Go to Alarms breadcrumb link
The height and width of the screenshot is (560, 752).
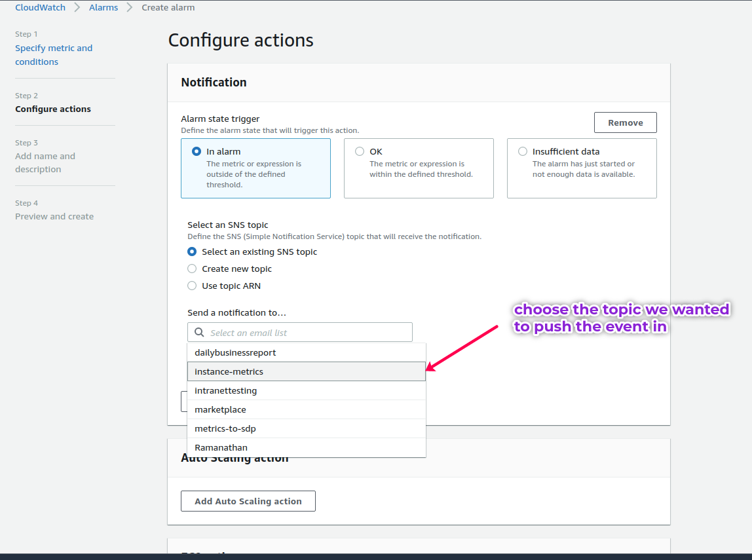(x=103, y=8)
